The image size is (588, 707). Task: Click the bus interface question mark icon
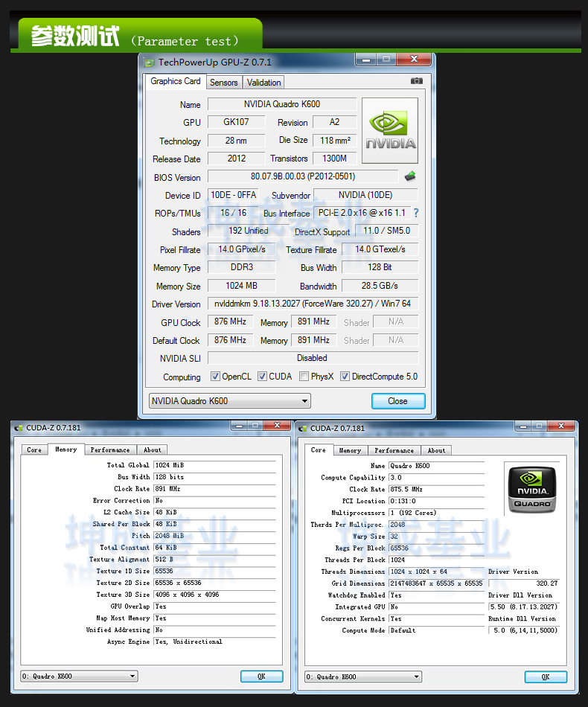click(x=416, y=213)
